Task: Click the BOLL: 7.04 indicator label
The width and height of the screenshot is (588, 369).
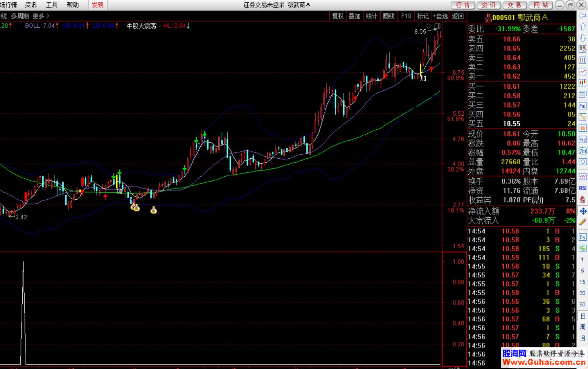Action: 40,26
